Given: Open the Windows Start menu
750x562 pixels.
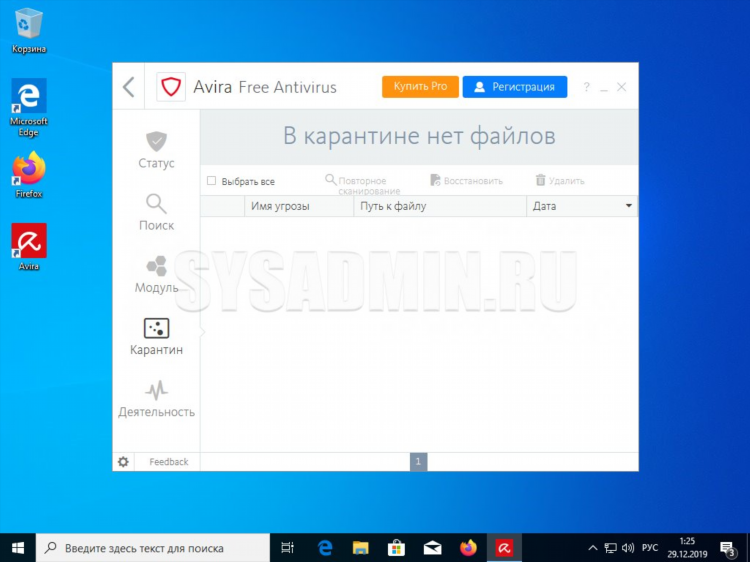Looking at the screenshot, I should pos(18,548).
